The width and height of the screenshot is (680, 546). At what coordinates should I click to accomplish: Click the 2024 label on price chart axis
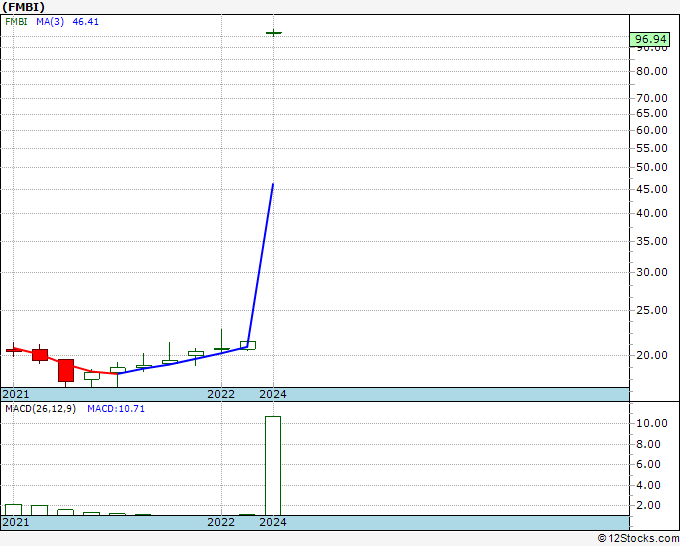273,394
